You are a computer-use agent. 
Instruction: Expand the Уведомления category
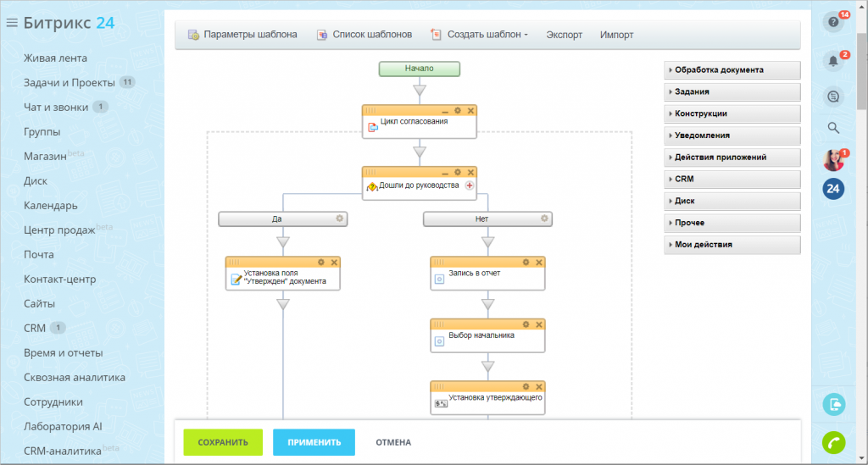732,136
